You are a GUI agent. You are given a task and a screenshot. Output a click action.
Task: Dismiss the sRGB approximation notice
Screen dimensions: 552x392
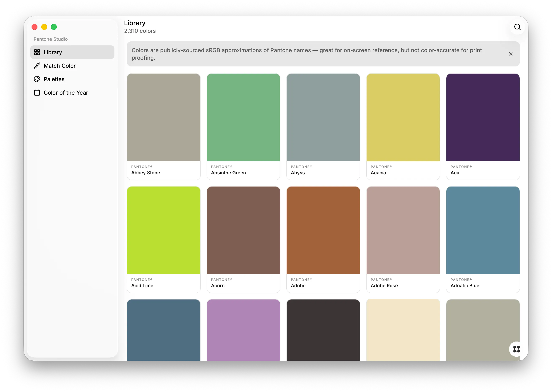(x=511, y=54)
